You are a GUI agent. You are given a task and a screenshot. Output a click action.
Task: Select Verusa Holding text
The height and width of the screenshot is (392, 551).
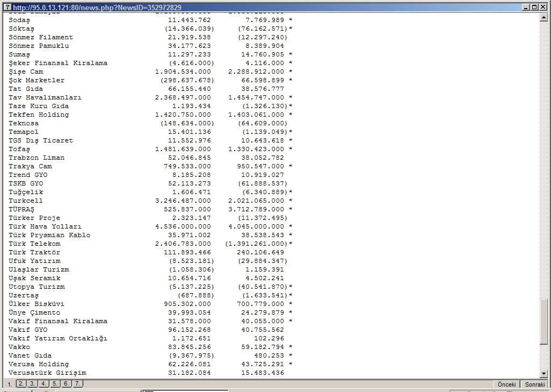click(x=39, y=364)
